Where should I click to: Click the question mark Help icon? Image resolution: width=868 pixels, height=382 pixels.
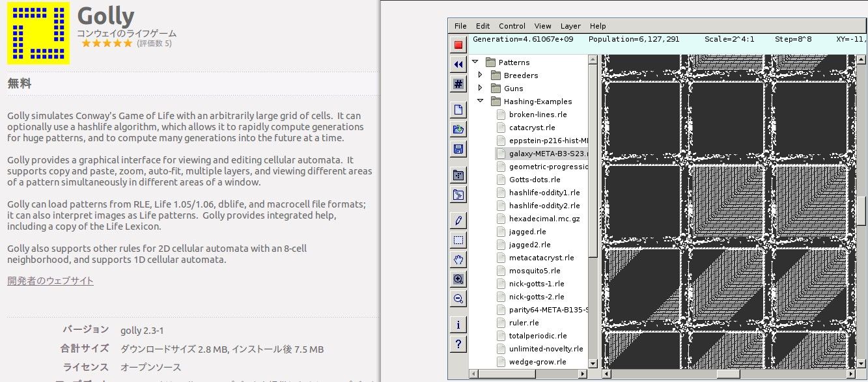tap(458, 344)
